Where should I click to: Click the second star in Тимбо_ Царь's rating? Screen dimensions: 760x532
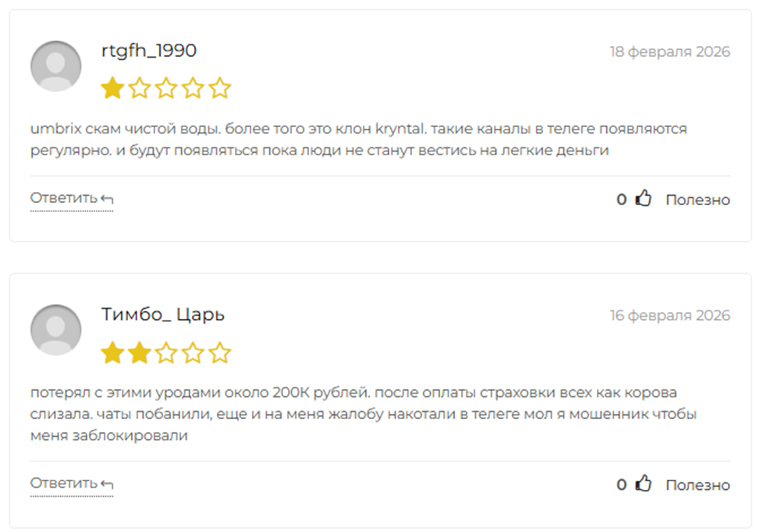point(139,353)
